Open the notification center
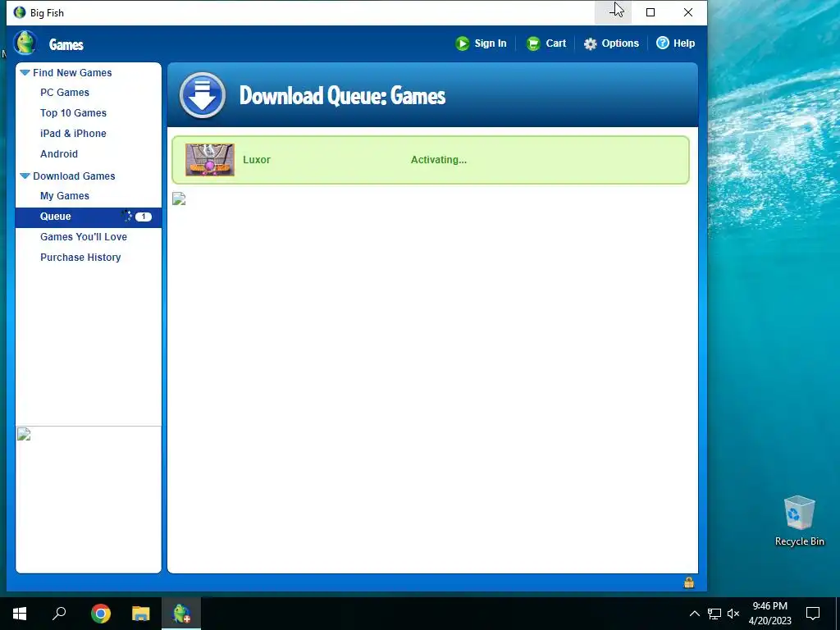The height and width of the screenshot is (630, 840). point(813,614)
